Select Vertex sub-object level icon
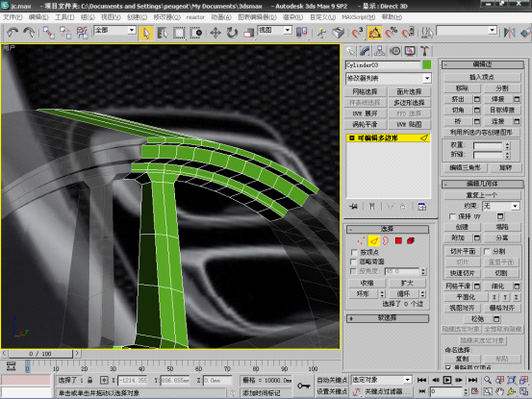 point(361,240)
